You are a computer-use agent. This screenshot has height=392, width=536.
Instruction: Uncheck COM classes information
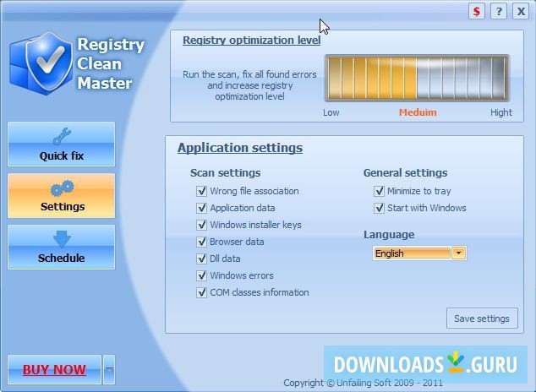[x=201, y=292]
